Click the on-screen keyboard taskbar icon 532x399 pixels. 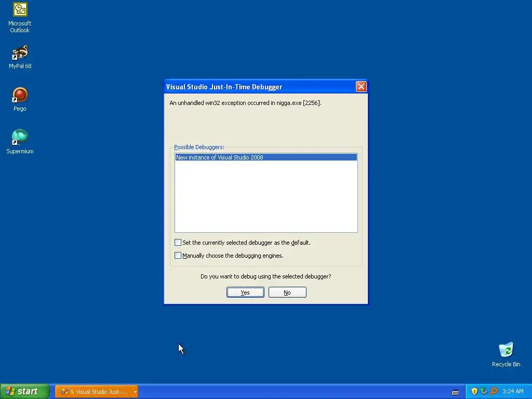[x=455, y=392]
